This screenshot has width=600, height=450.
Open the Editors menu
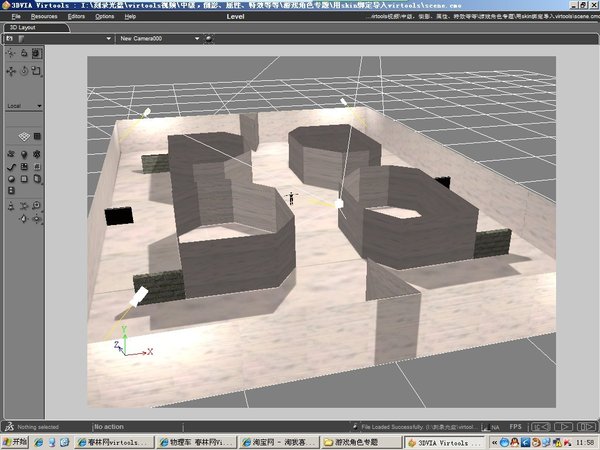pos(76,17)
